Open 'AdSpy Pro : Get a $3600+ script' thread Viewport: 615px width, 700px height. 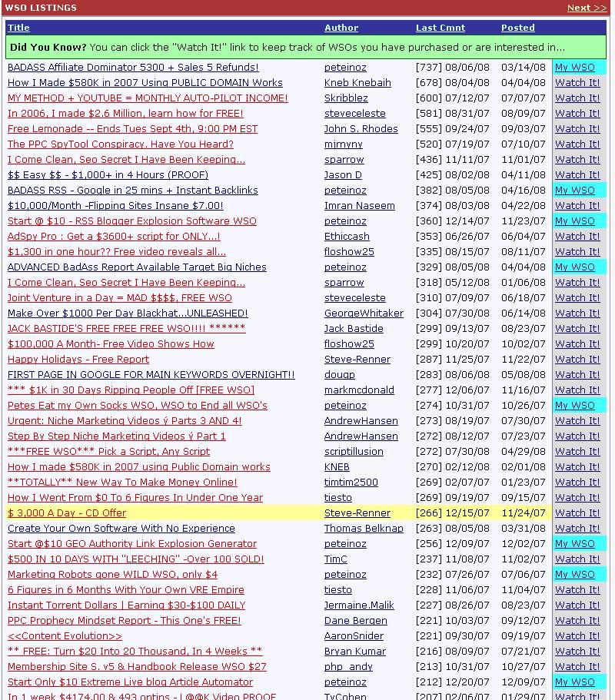tap(114, 237)
